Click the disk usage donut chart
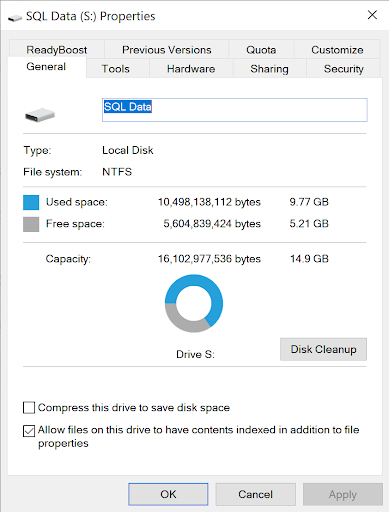 click(194, 303)
